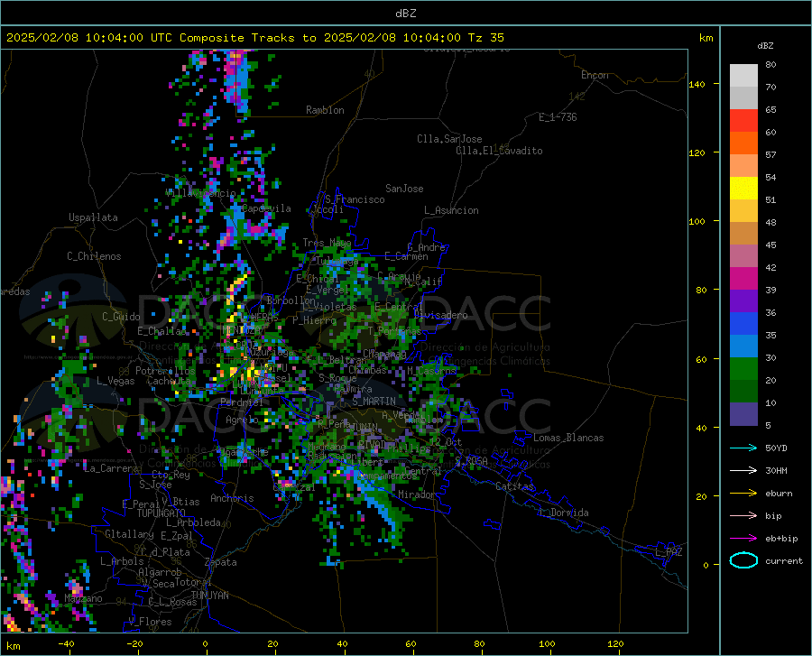Click the 'L_PAZ' map label
The height and width of the screenshot is (656, 812).
point(669,552)
